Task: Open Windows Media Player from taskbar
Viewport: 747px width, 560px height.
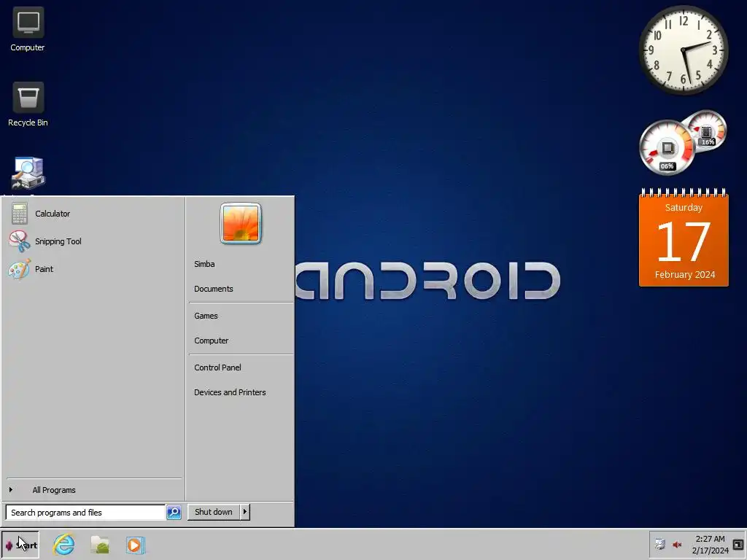Action: pyautogui.click(x=135, y=545)
